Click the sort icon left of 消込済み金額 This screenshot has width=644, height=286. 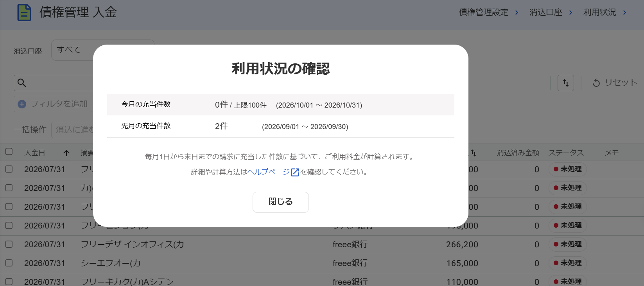click(x=473, y=153)
